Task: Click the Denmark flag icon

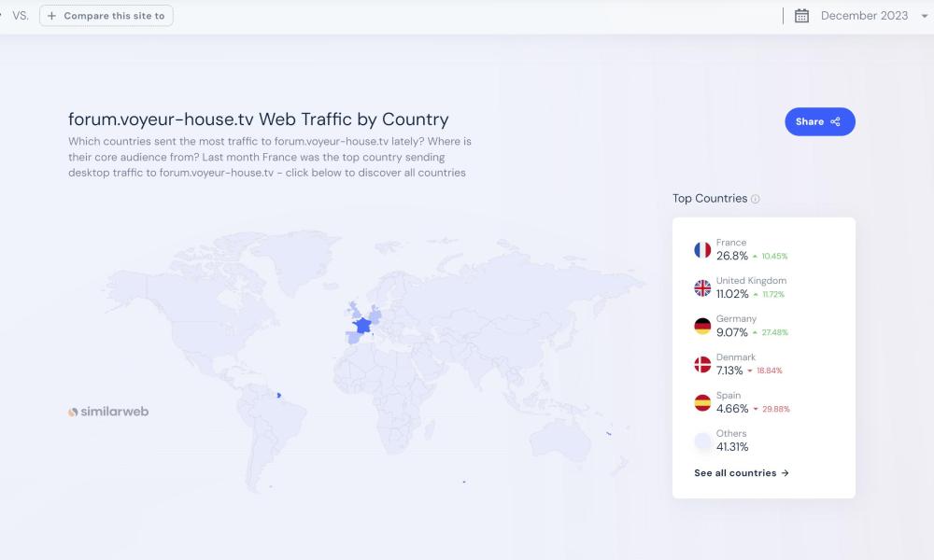Action: pos(702,365)
